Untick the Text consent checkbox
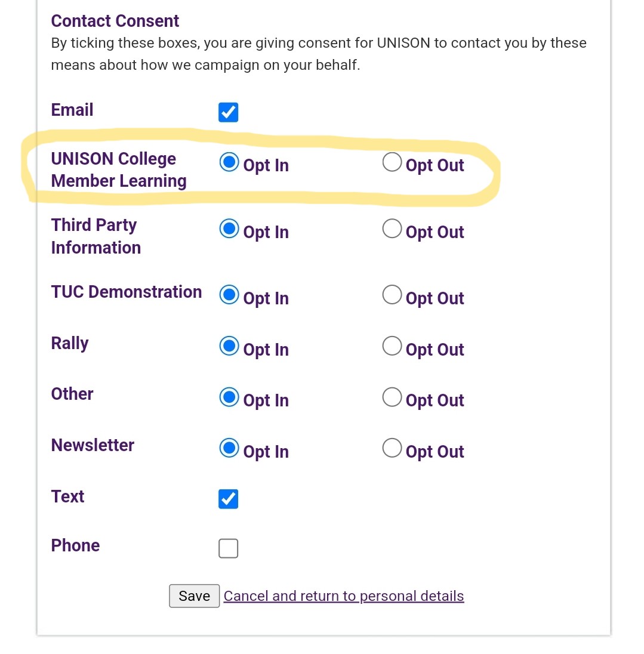Screen dimensions: 644x654 click(228, 499)
